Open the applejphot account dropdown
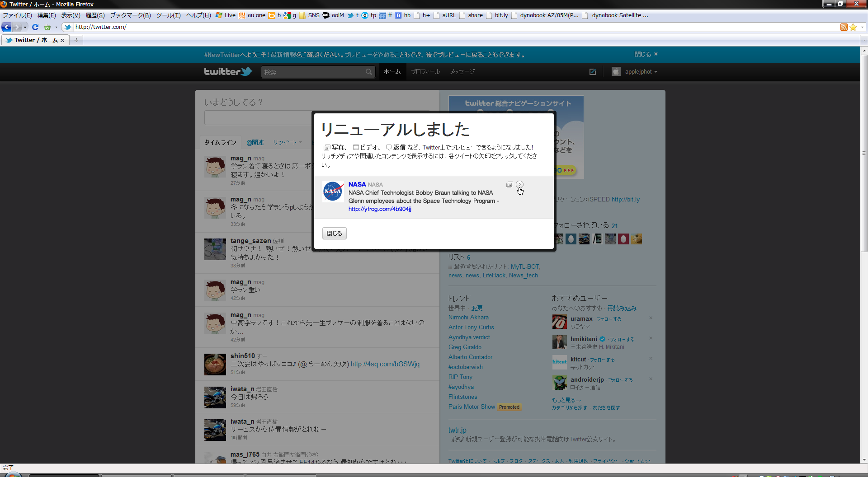868x477 pixels. click(635, 72)
